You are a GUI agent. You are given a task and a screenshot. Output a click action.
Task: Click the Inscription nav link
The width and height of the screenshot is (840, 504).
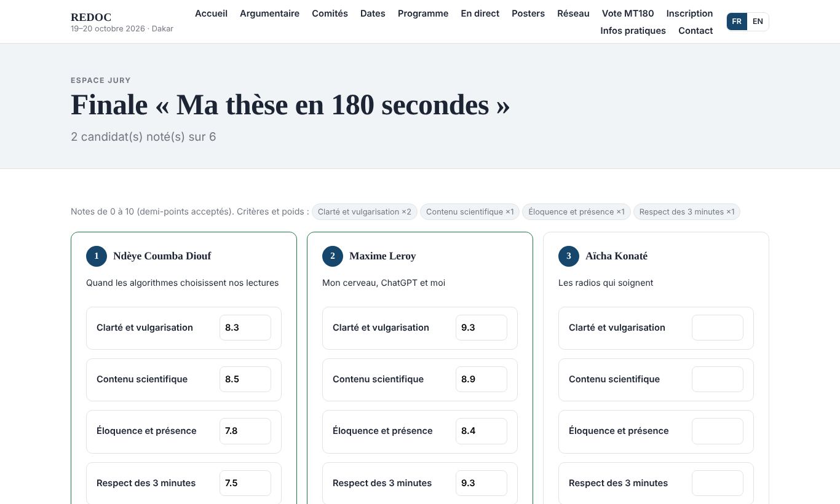coord(689,14)
